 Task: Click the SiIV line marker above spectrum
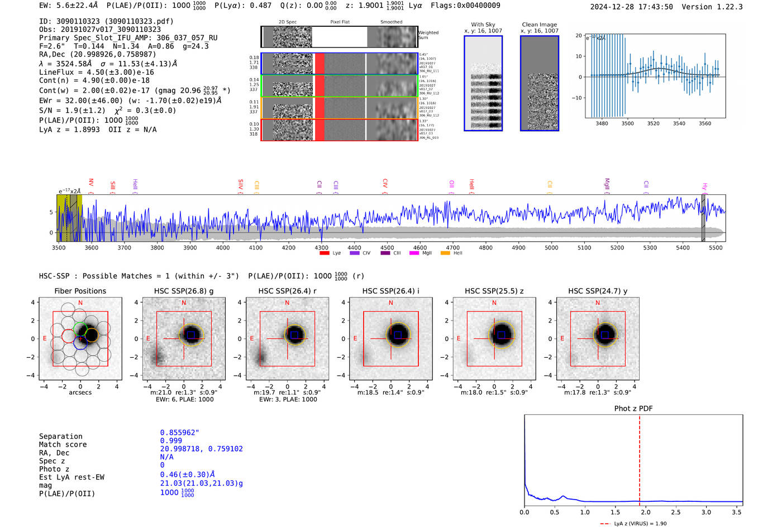pos(241,185)
